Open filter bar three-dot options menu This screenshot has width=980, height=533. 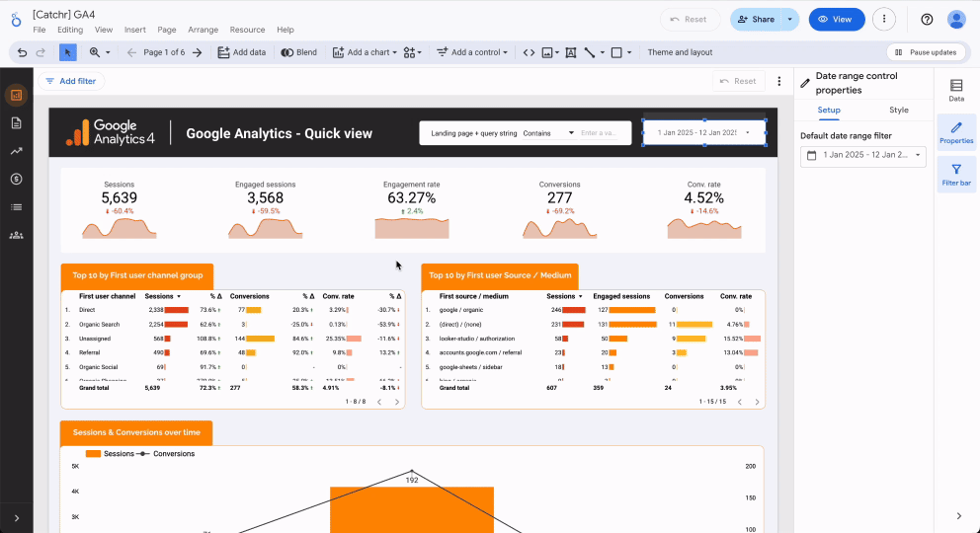pos(778,81)
